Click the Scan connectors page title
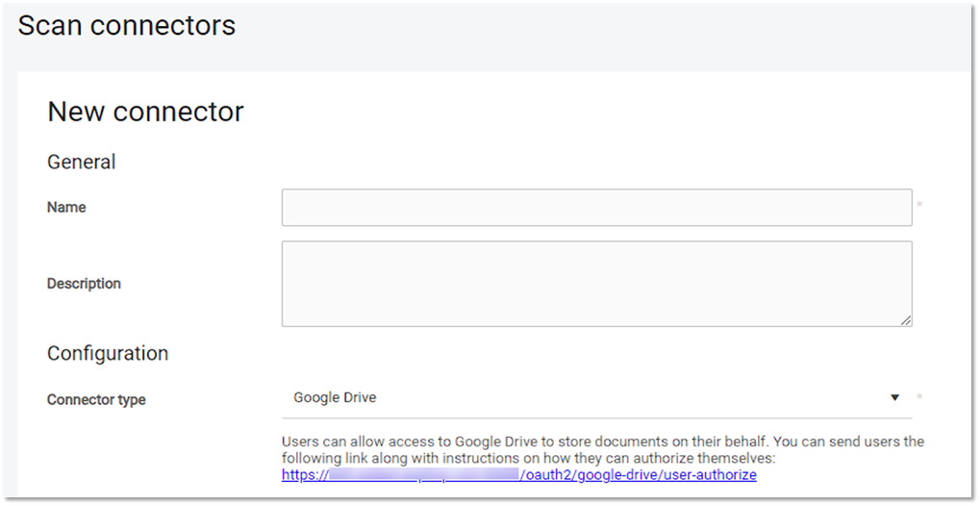The height and width of the screenshot is (506, 980). pyautogui.click(x=126, y=26)
